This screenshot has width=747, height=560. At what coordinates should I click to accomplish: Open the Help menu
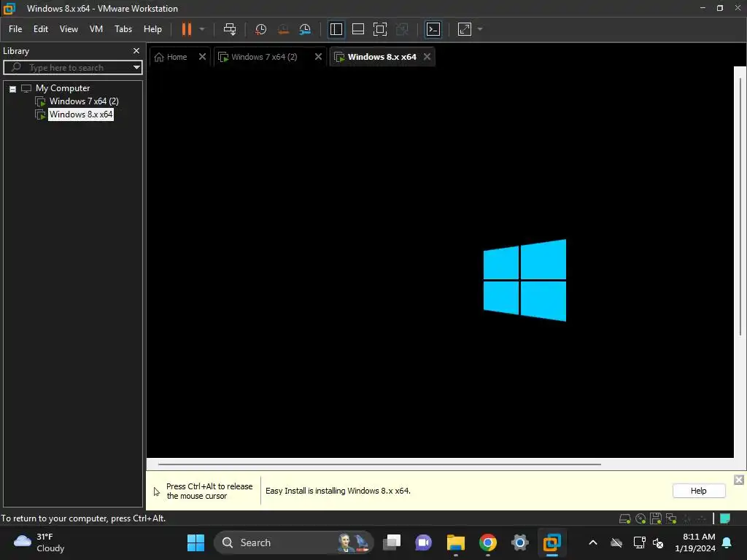(152, 29)
